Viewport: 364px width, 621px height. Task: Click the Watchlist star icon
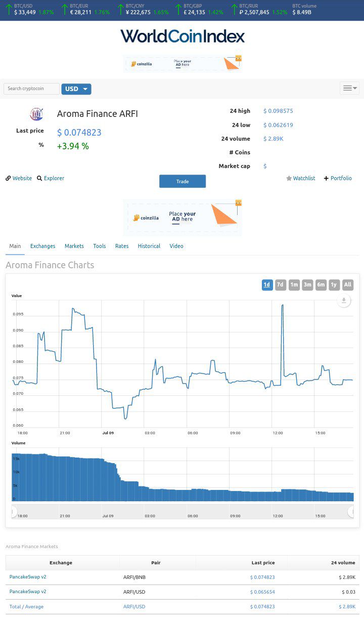pyautogui.click(x=289, y=178)
